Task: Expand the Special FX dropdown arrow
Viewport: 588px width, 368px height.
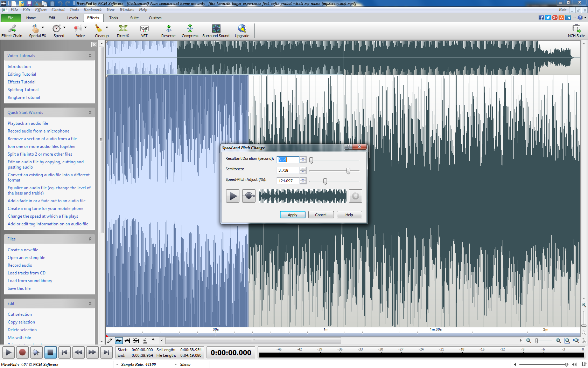Action: point(43,27)
